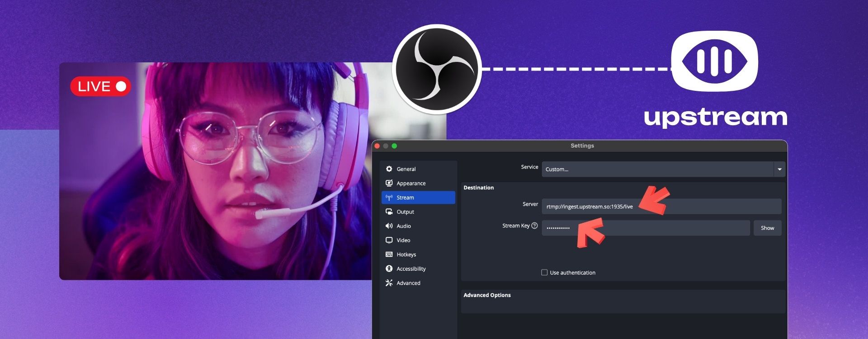
Task: Click the Server field label
Action: pyautogui.click(x=530, y=204)
